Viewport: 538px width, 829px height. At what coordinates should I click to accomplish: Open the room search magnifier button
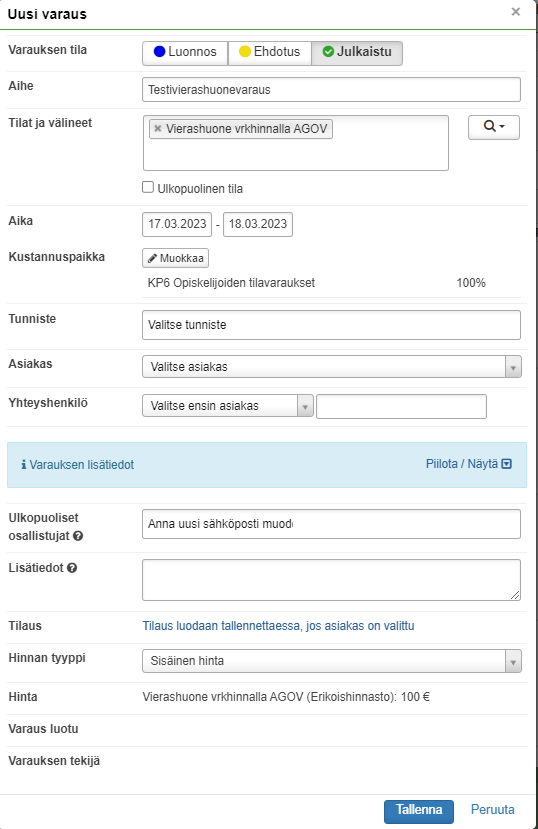(494, 127)
